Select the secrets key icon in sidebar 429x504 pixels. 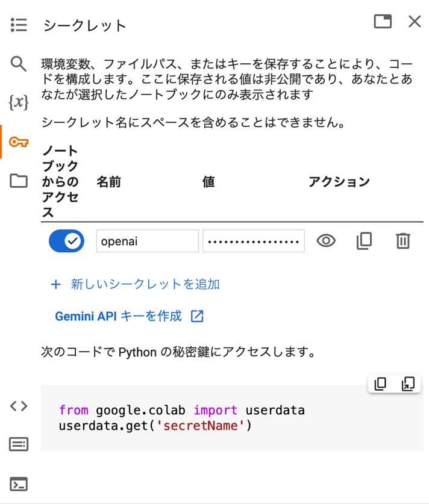coord(19,142)
